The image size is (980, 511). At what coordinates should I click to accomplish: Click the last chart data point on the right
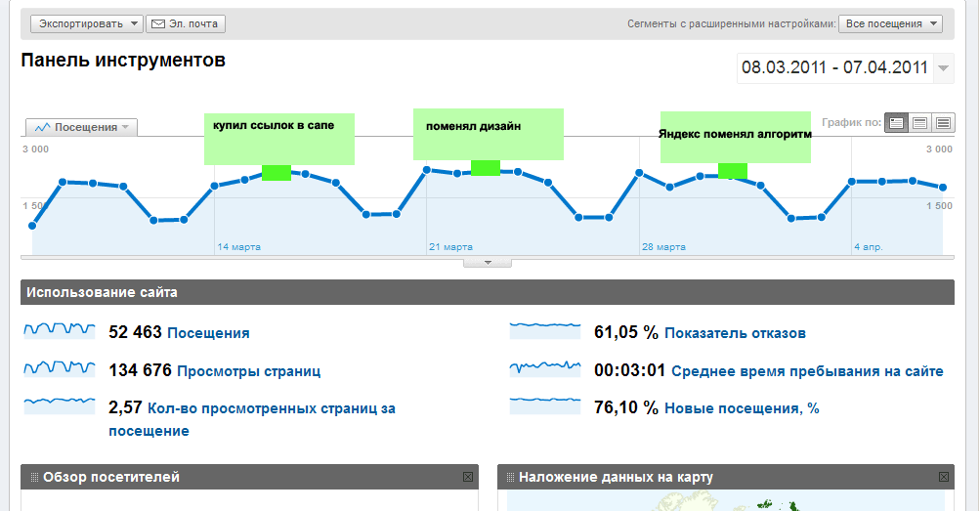943,188
